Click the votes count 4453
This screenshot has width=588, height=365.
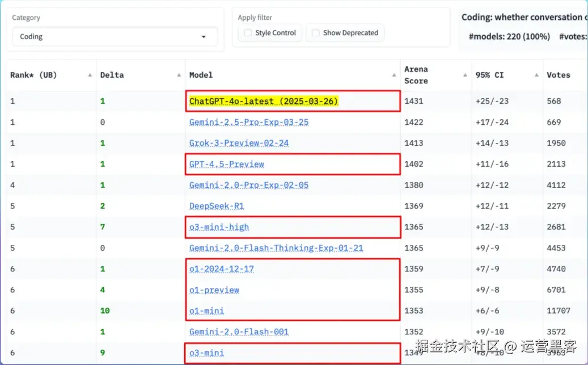(x=556, y=248)
